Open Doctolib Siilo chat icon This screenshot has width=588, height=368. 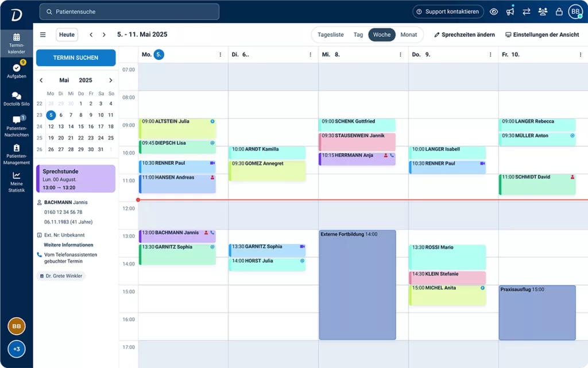(16, 96)
